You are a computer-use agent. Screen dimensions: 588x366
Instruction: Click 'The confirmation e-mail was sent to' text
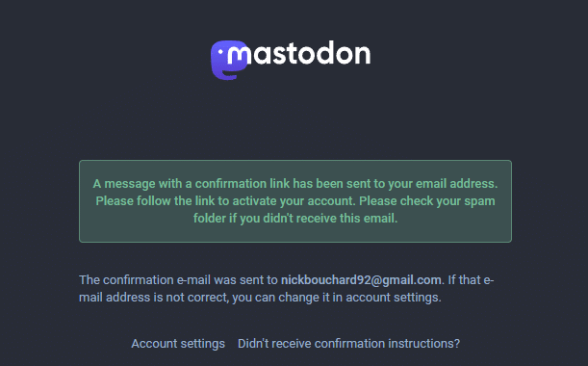178,280
